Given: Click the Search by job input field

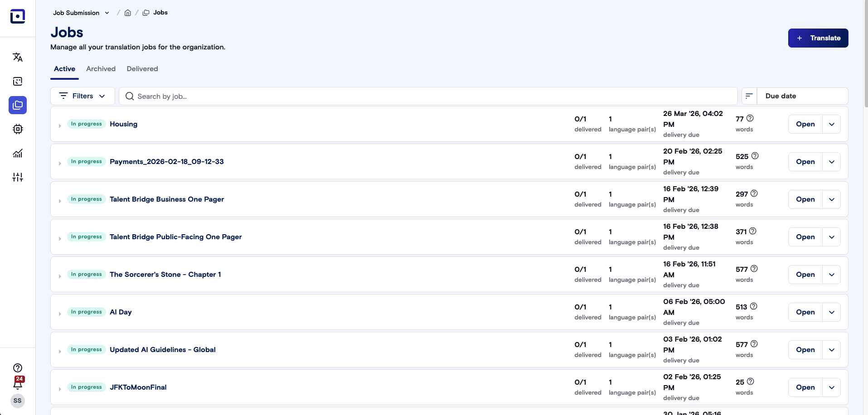Looking at the screenshot, I should coord(428,96).
